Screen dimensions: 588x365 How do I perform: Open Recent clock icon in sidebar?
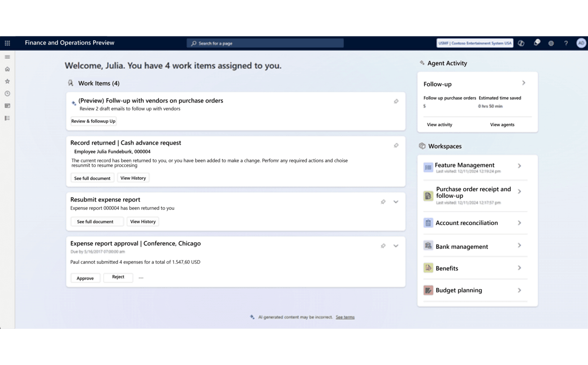tap(7, 94)
